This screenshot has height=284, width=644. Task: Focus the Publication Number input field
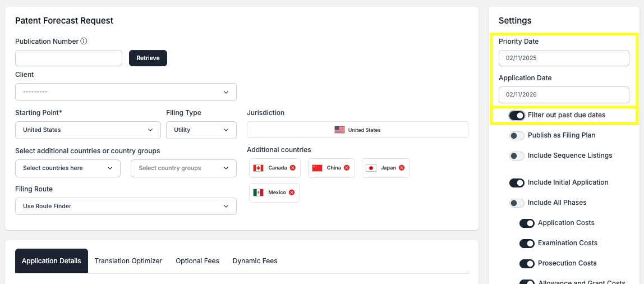click(68, 58)
